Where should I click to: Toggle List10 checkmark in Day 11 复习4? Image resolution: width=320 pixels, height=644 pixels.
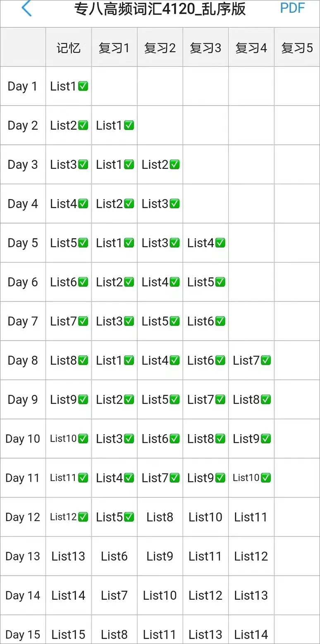(x=266, y=478)
